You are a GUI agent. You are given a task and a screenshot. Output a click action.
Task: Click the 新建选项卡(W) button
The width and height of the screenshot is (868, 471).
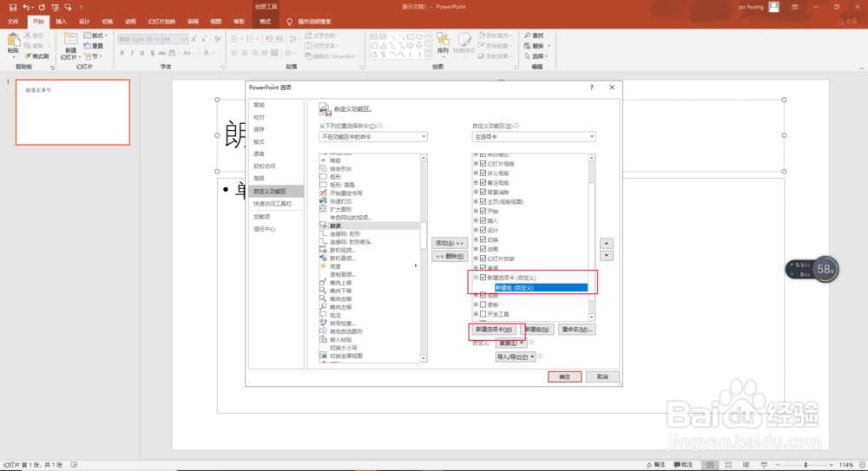coord(494,330)
